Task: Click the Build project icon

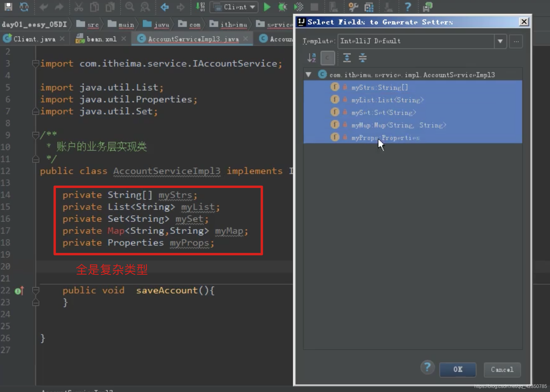Action: 200,7
